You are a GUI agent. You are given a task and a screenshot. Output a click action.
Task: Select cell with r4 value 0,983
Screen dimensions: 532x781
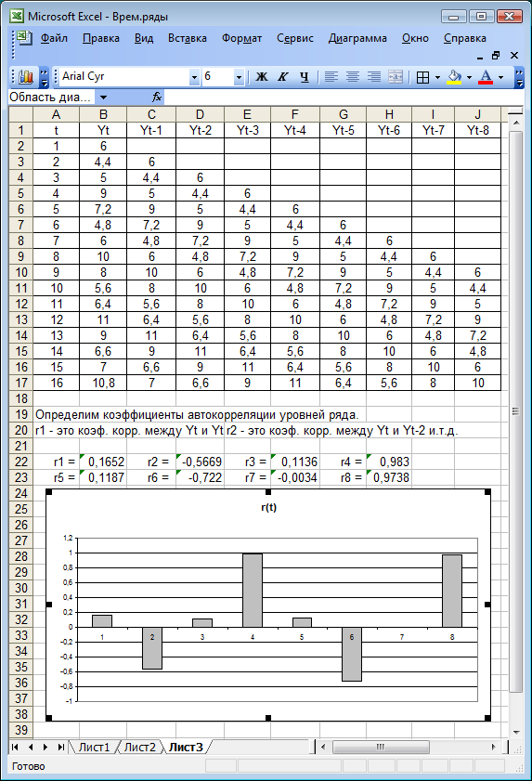pos(389,462)
